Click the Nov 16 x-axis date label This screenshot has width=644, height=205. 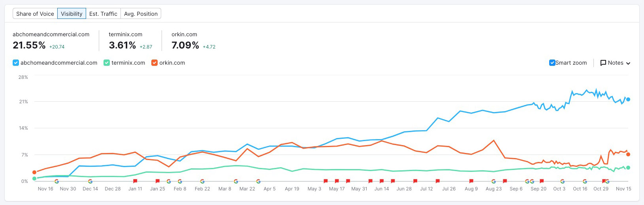45,189
